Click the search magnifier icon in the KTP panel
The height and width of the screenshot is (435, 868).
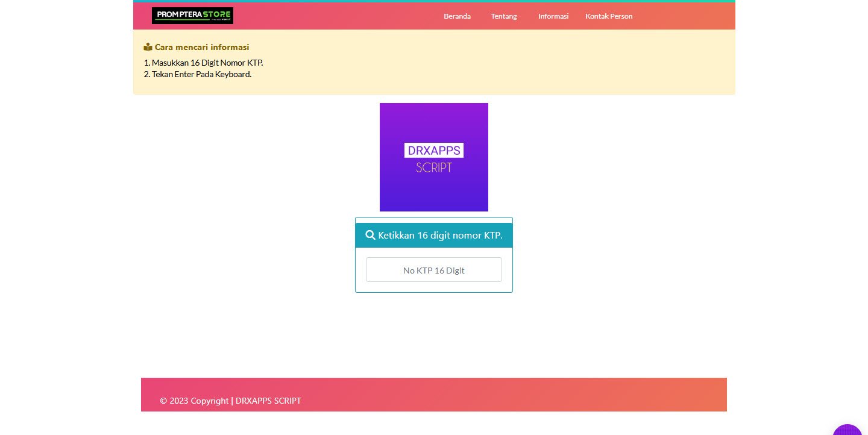(x=371, y=235)
